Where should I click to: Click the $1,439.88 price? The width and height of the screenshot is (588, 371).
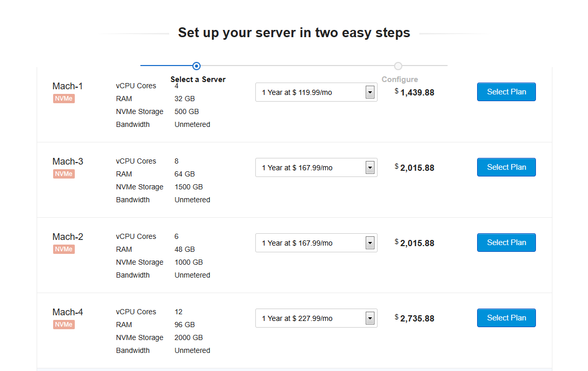pos(414,92)
